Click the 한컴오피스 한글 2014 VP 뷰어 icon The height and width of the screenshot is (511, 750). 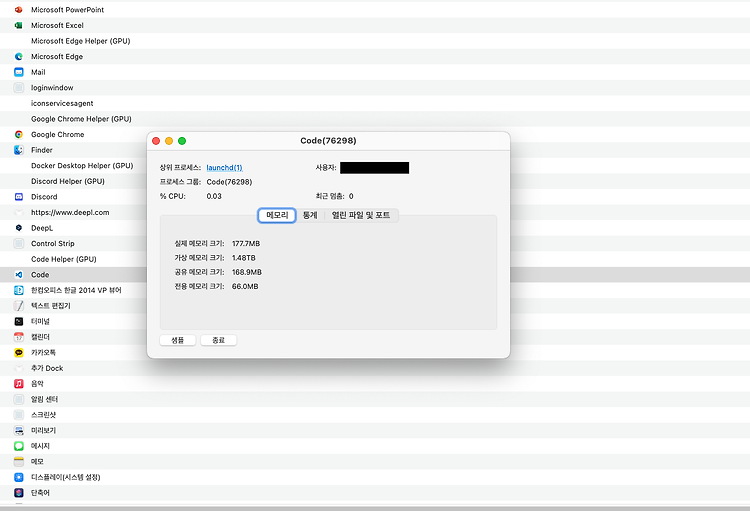(19, 290)
